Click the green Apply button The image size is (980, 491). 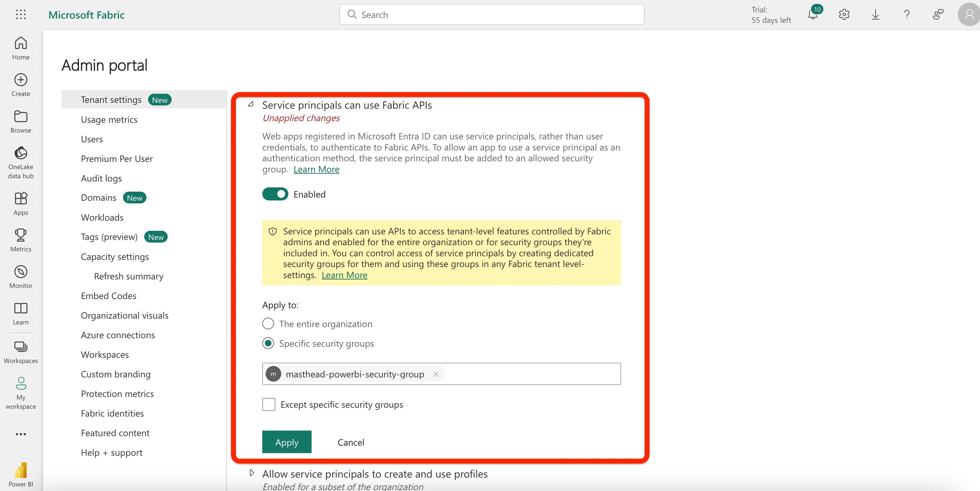click(x=286, y=442)
